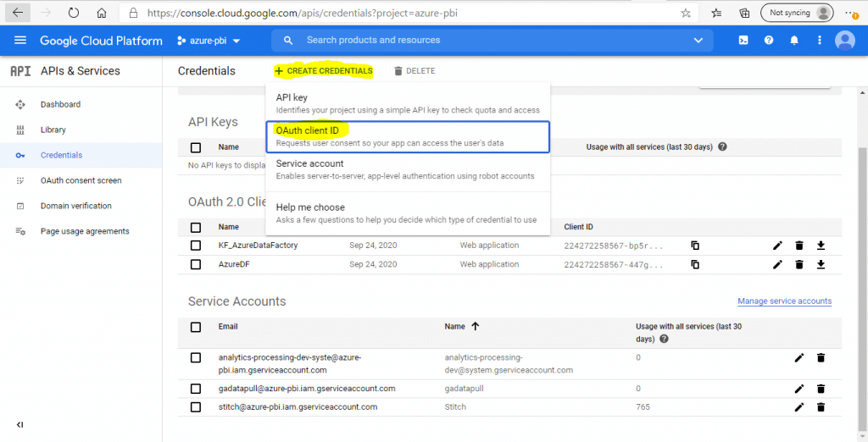
Task: Select all API keys checkbox
Action: click(196, 147)
